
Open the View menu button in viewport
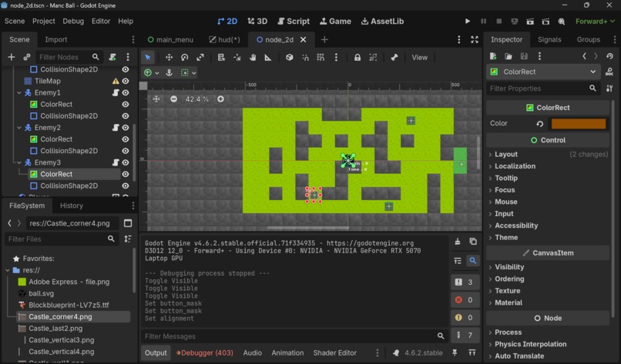[x=419, y=58]
